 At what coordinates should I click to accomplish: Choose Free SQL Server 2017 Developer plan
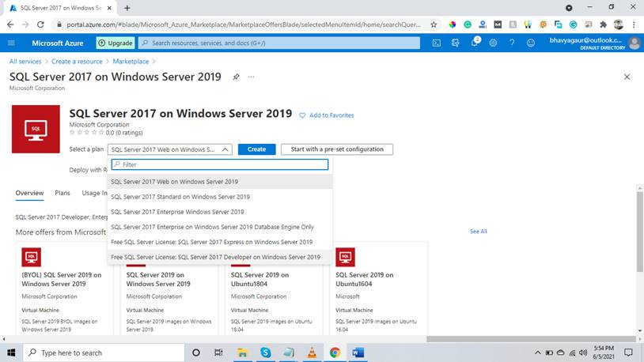point(220,257)
